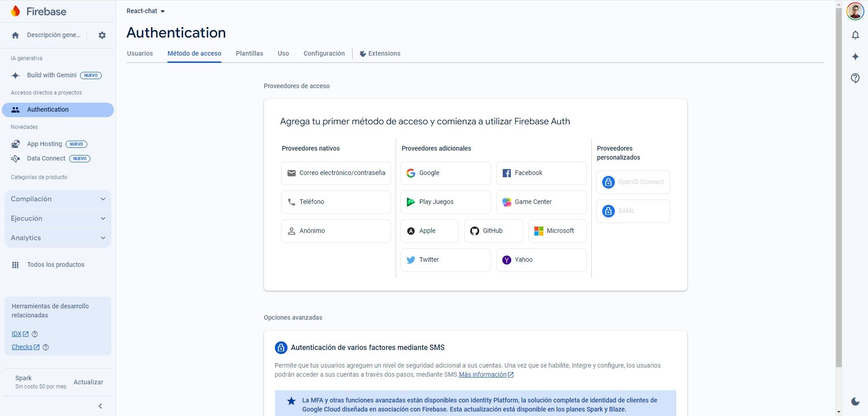Click the Build with Gemini sparkle icon
868x416 pixels.
pyautogui.click(x=15, y=76)
